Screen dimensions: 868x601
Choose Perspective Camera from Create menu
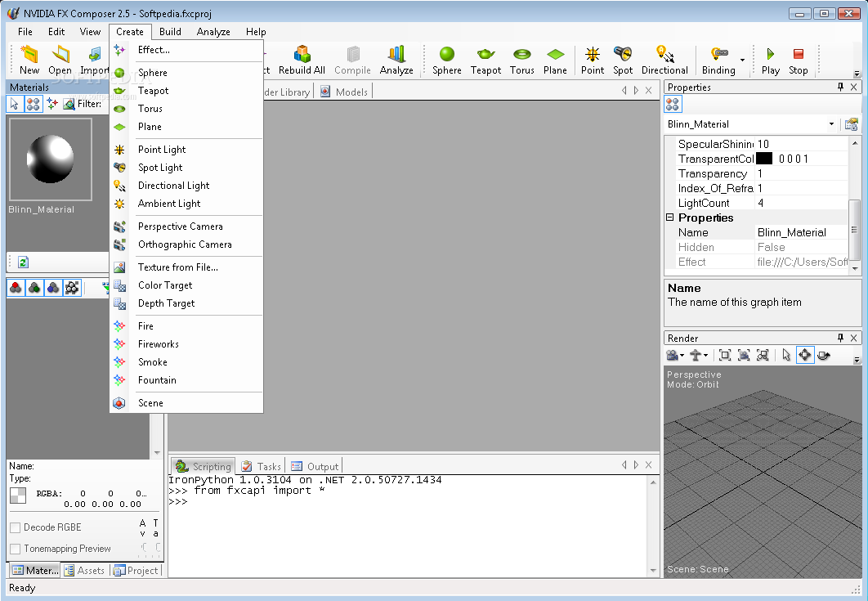186,226
